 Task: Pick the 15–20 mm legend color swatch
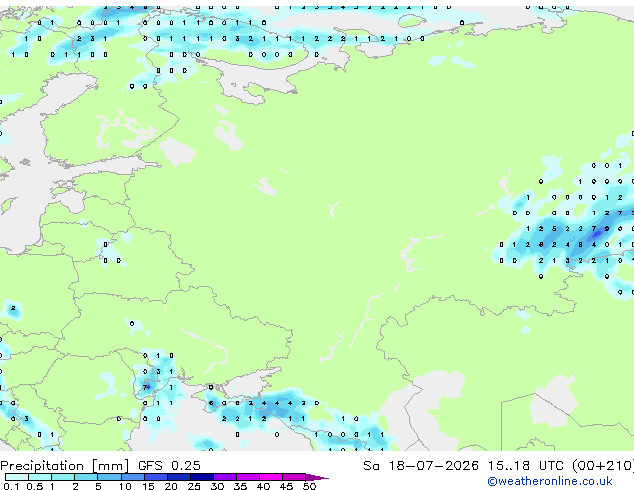(155, 477)
